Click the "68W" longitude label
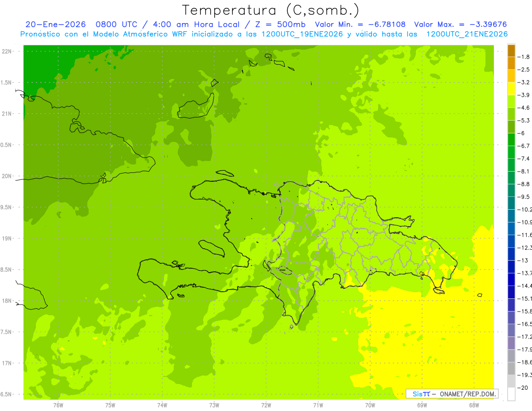 tap(473, 405)
